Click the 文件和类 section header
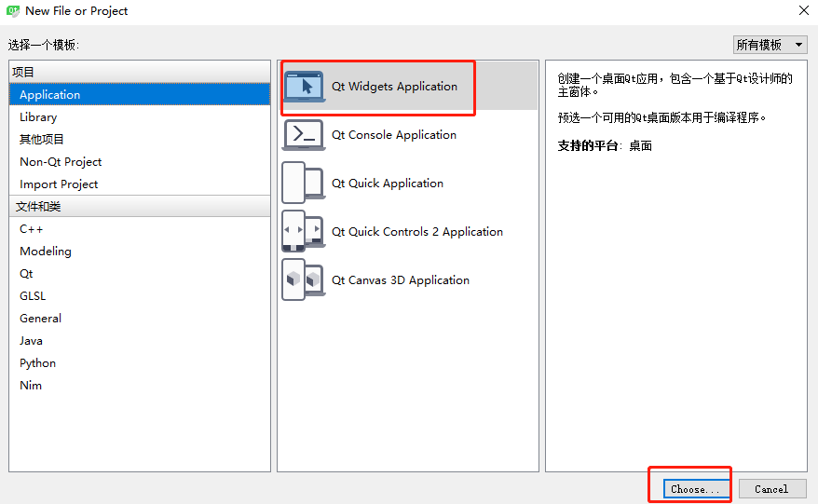Image resolution: width=818 pixels, height=504 pixels. click(x=140, y=207)
